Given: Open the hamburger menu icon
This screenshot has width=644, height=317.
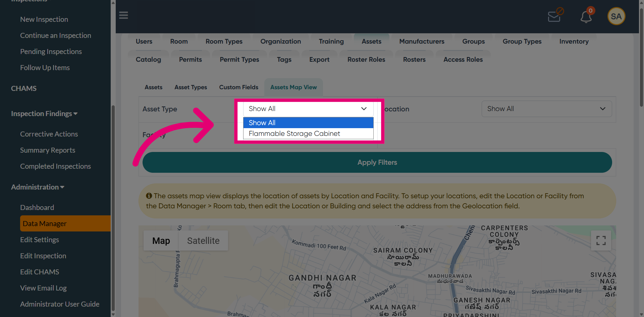Looking at the screenshot, I should click(123, 15).
